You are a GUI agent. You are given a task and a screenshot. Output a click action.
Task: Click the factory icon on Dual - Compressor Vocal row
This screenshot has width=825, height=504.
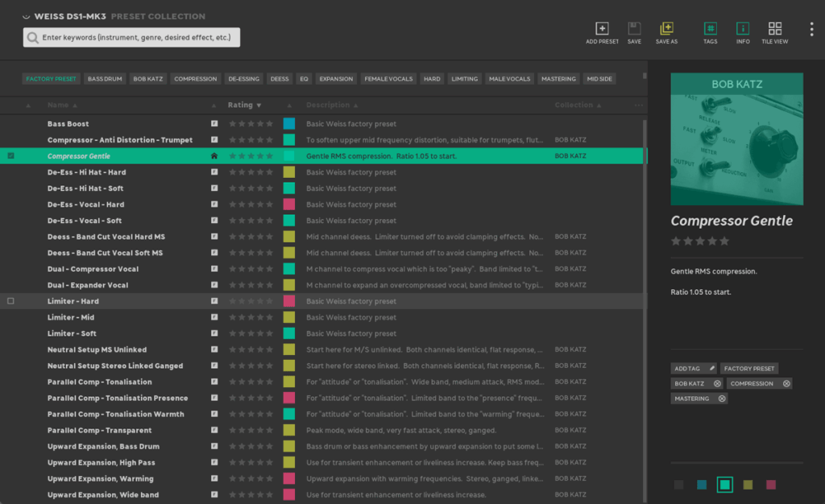214,269
